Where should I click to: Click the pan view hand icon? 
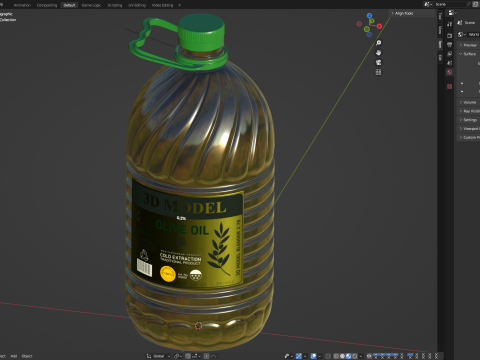tap(378, 53)
